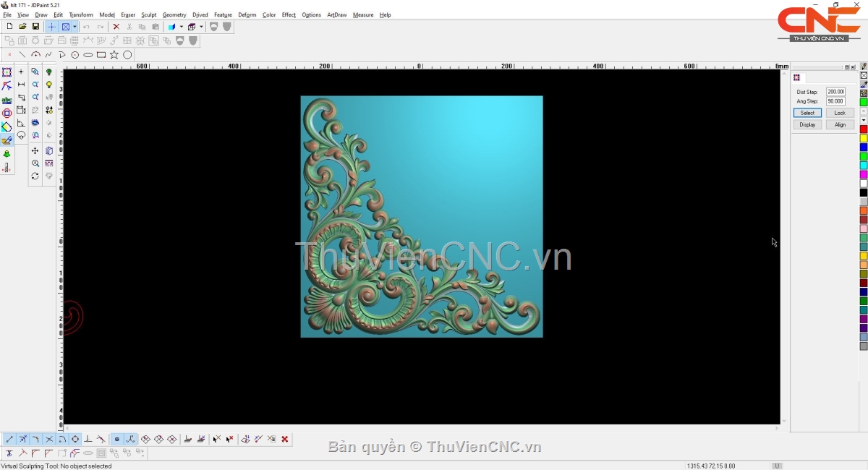Image resolution: width=868 pixels, height=470 pixels.
Task: Pick the red color swatch in palette
Action: click(x=863, y=129)
